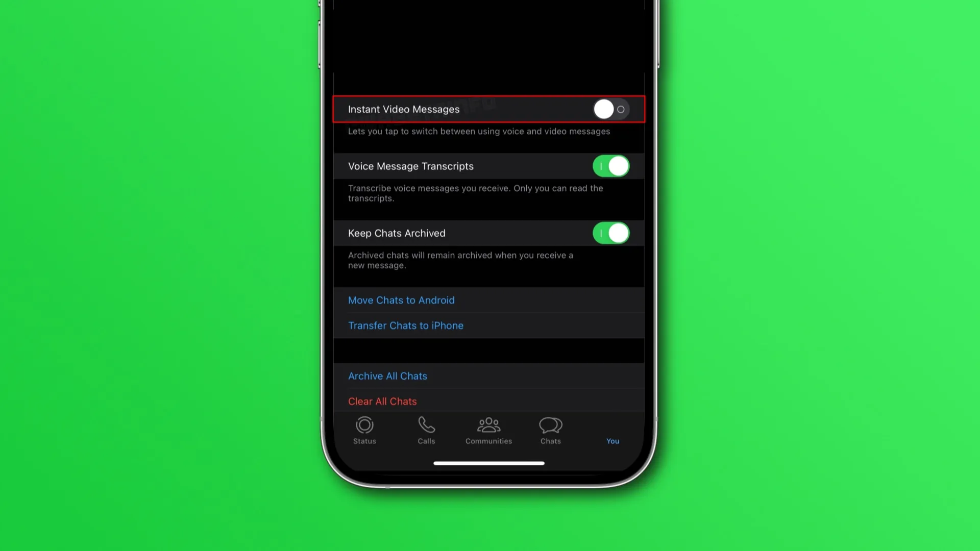This screenshot has height=551, width=980.
Task: Expand Instant Video Messages setting
Action: 489,109
